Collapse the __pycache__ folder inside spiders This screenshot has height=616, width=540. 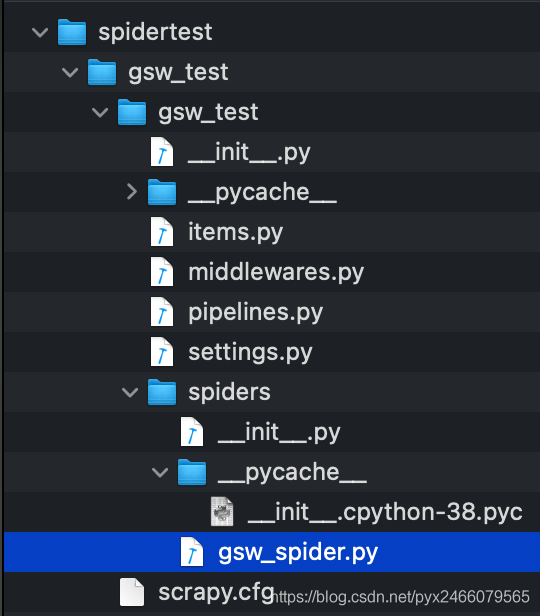click(160, 472)
